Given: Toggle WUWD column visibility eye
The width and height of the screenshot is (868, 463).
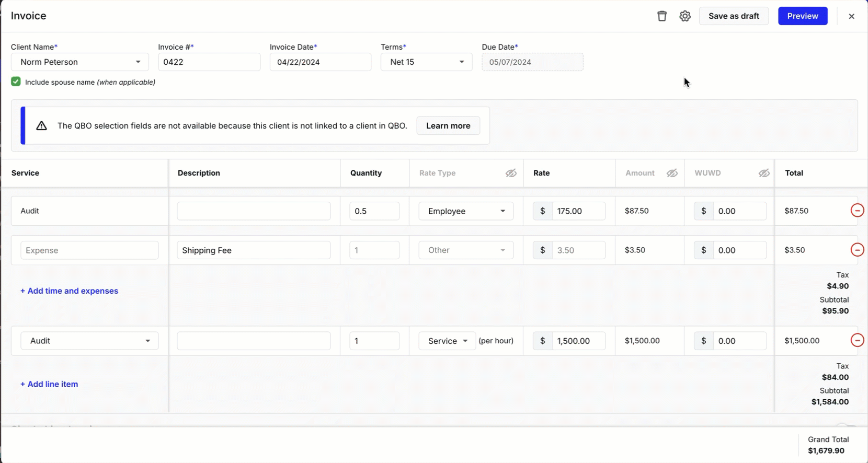Looking at the screenshot, I should (x=764, y=173).
